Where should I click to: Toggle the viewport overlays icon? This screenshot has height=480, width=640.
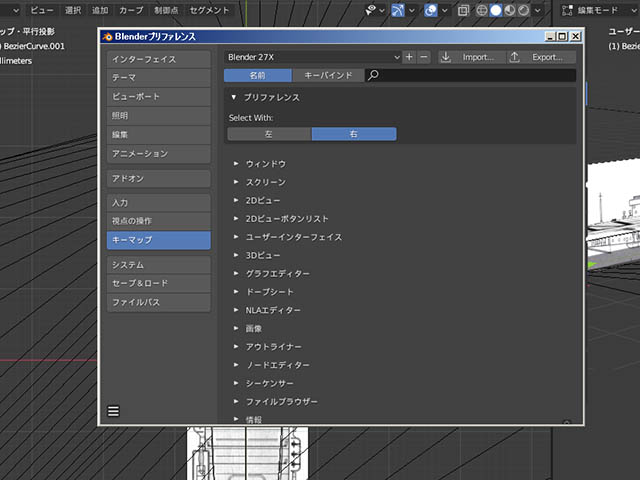point(431,10)
